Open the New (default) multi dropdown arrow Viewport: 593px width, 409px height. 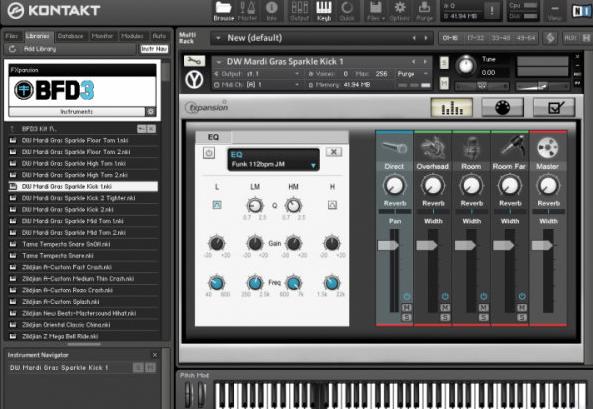coord(218,38)
